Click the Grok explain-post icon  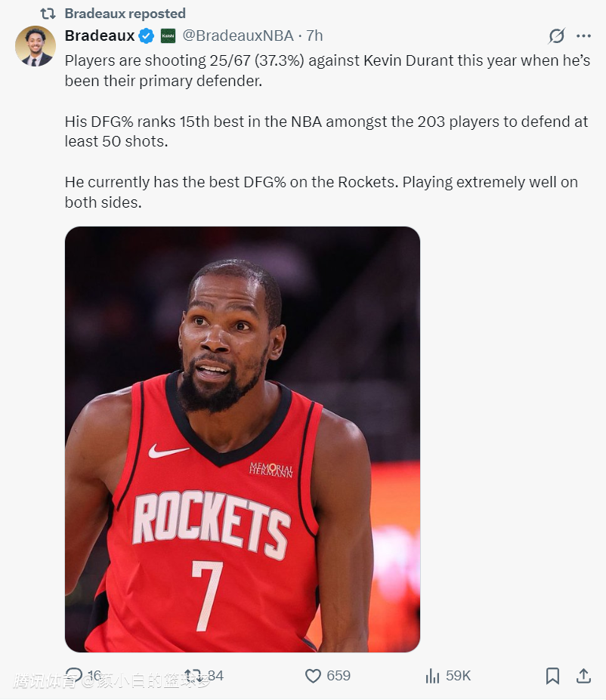(556, 35)
